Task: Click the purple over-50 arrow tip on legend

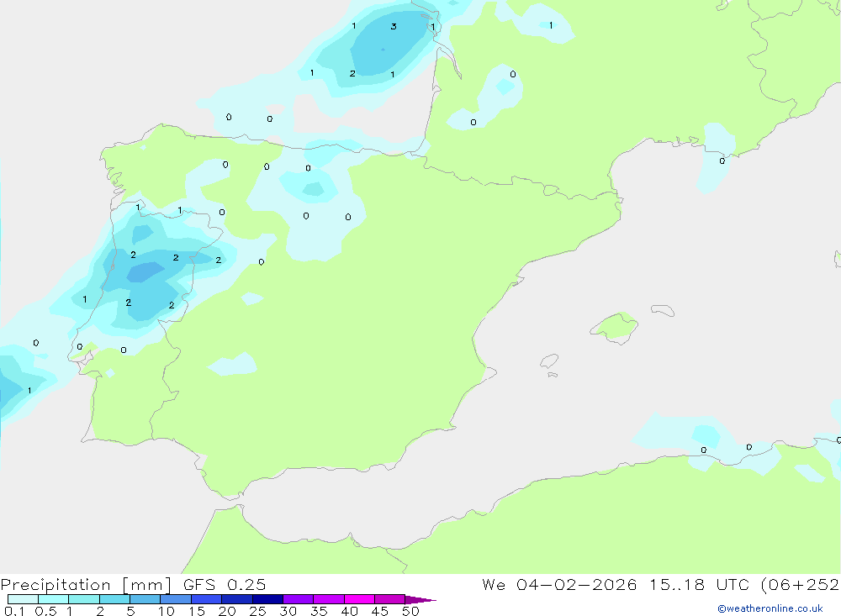Action: [x=420, y=600]
